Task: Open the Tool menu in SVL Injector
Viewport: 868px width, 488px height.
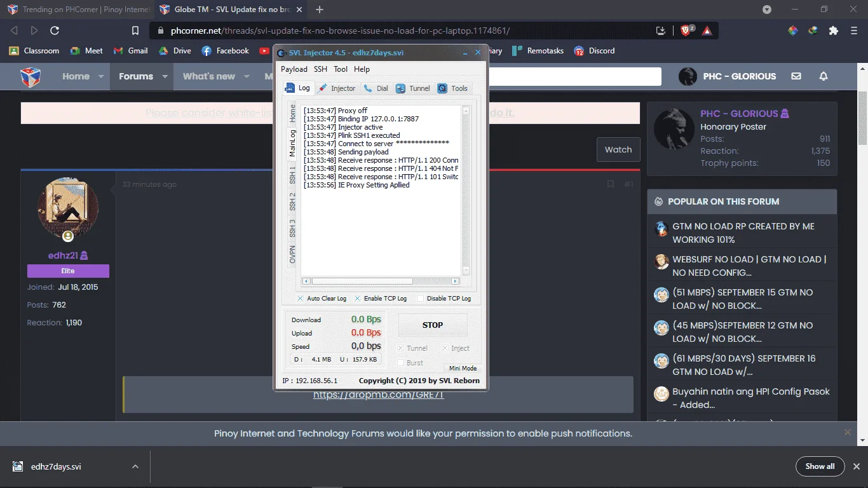Action: pos(341,69)
